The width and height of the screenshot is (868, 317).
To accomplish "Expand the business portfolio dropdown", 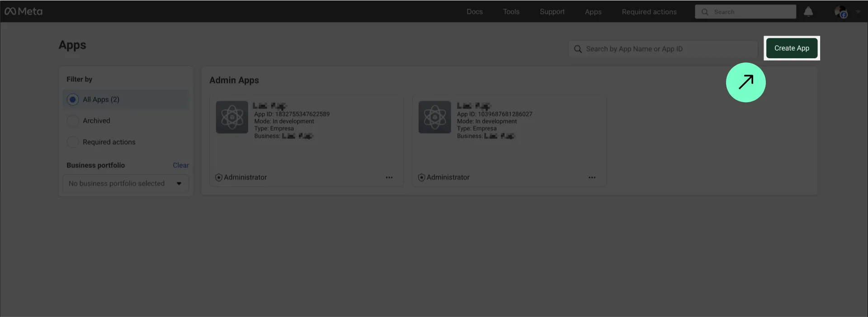I will click(126, 183).
